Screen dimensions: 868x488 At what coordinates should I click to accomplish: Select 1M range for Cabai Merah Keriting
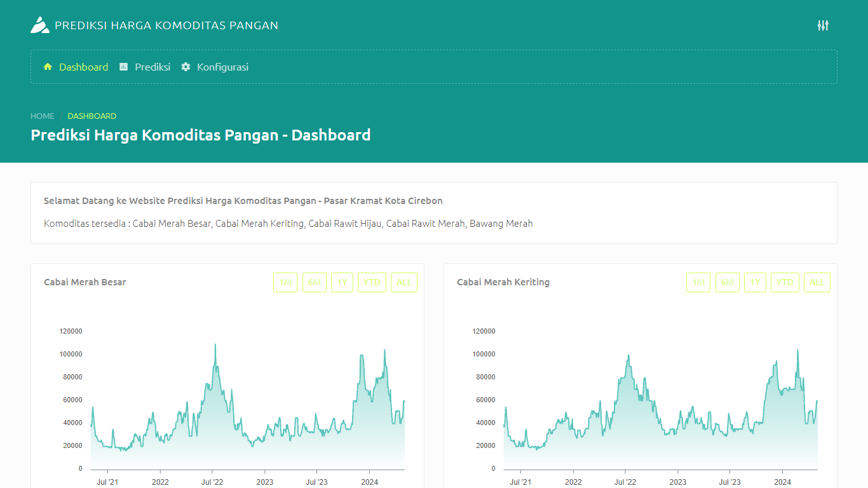coord(698,283)
